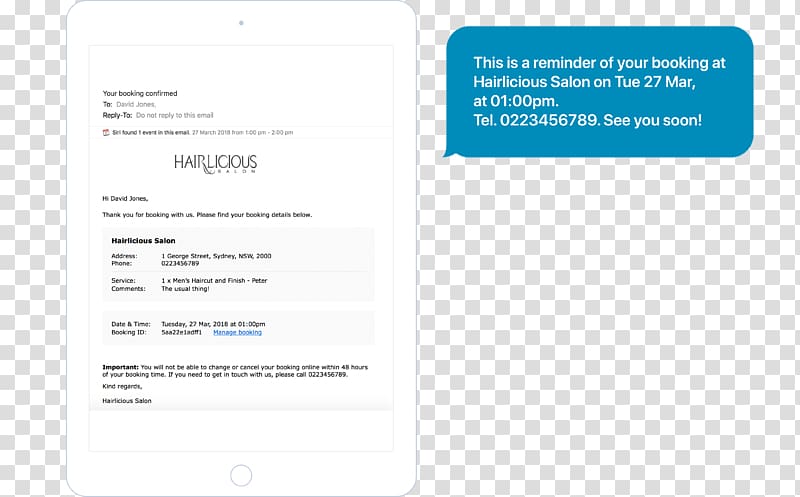Click booking ID 5aa22e1adff1

coord(181,332)
